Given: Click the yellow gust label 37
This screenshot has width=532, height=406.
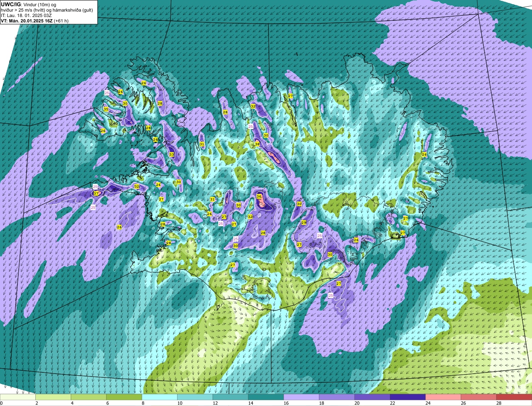Looking at the screenshot, I should (x=96, y=193).
